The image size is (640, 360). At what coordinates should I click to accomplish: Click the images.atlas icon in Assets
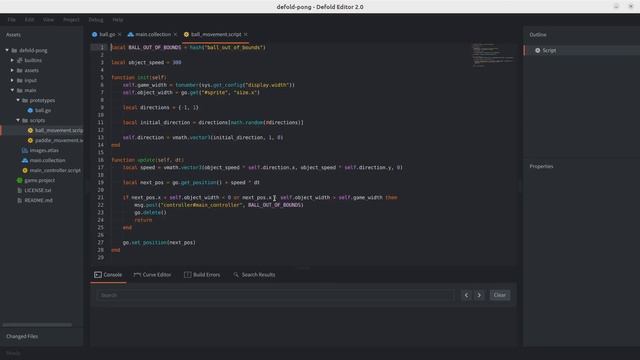click(25, 150)
